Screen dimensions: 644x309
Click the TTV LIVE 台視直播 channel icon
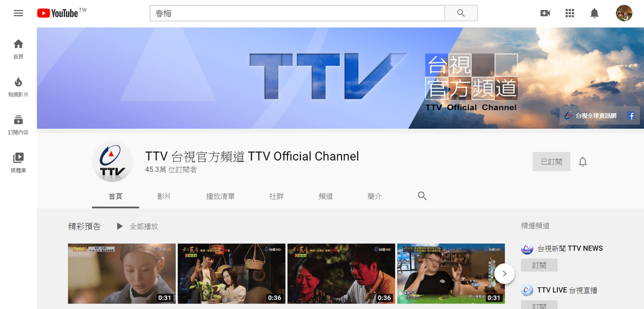527,290
